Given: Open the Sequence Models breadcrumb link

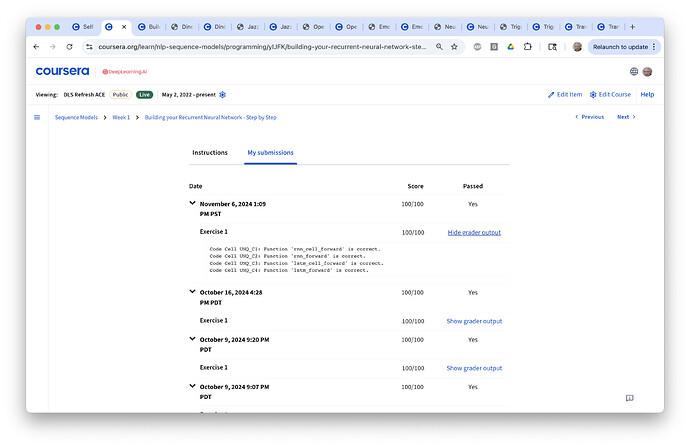Looking at the screenshot, I should pyautogui.click(x=76, y=117).
